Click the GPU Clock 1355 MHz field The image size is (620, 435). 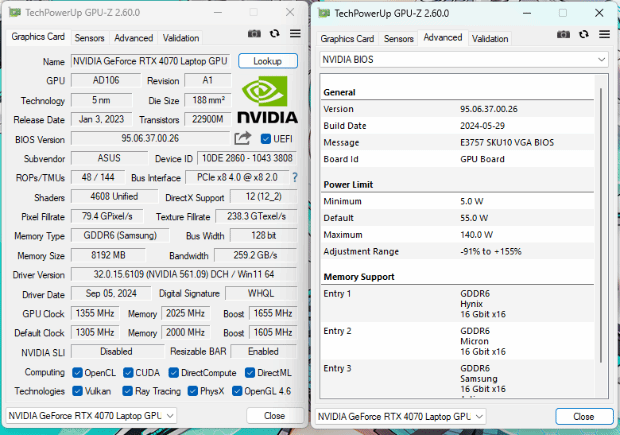(x=95, y=313)
